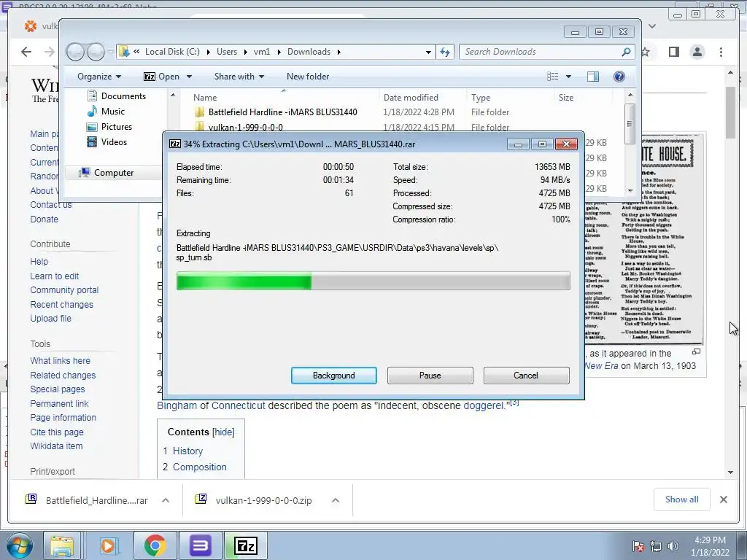This screenshot has width=747, height=560.
Task: Select Downloads in the address breadcrumb
Action: (309, 52)
